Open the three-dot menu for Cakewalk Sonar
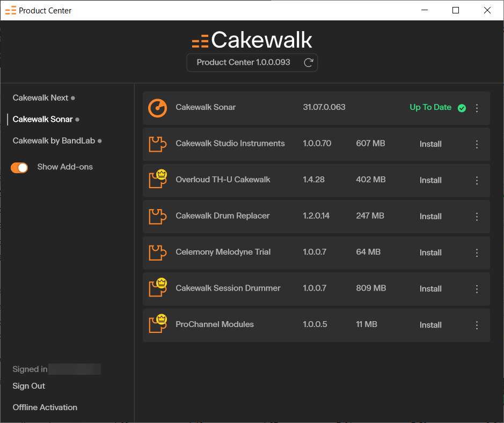The width and height of the screenshot is (504, 423). click(477, 108)
